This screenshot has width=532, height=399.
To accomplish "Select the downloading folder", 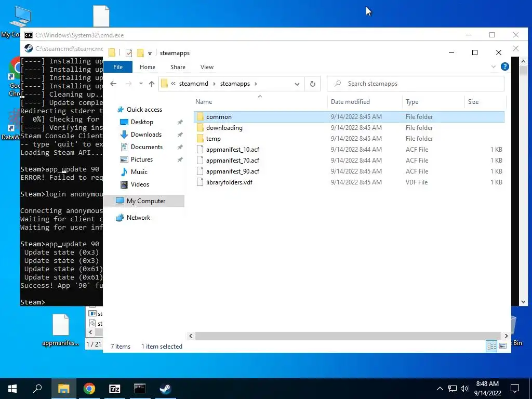I will click(349, 128).
